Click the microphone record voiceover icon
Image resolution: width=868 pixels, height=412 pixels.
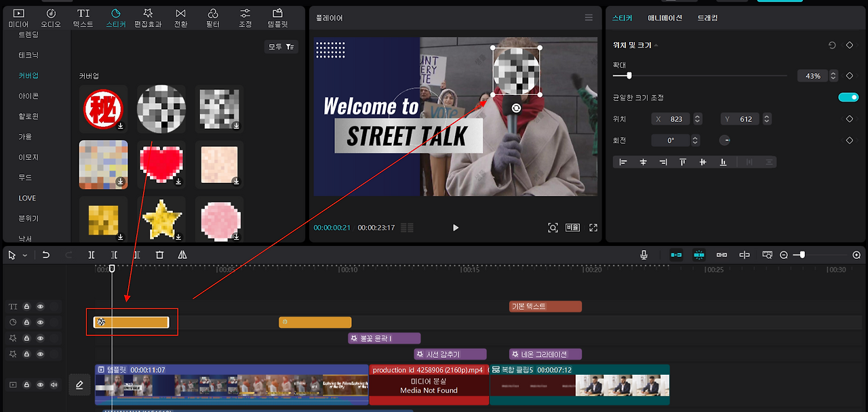[x=644, y=255]
